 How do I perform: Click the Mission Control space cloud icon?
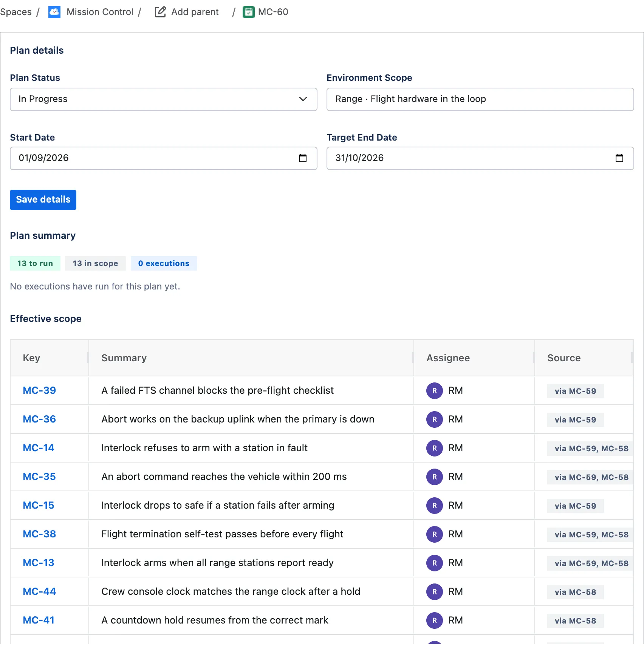(54, 12)
